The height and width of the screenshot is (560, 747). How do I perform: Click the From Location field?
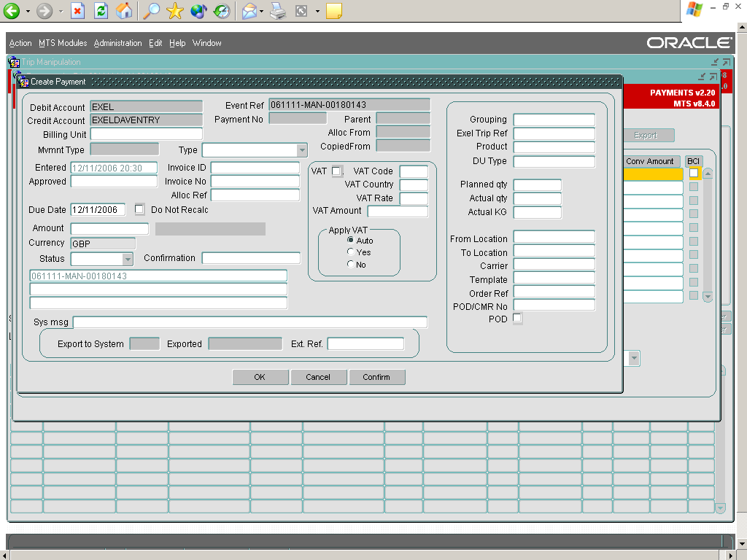[x=554, y=237]
